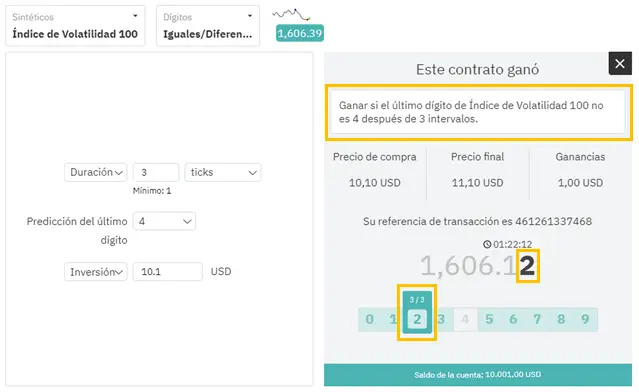The width and height of the screenshot is (639, 392).
Task: Select digit 5 in the digit strip
Action: 489,319
